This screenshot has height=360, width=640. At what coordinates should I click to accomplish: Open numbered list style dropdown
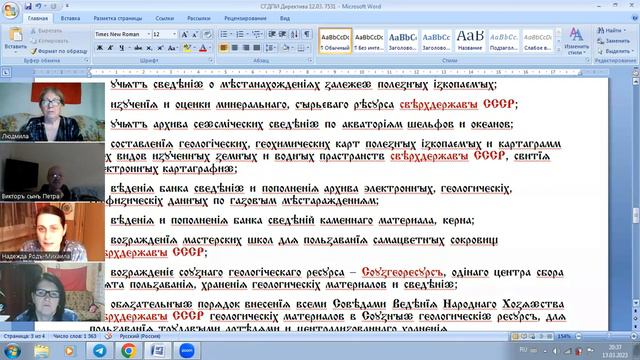point(247,34)
